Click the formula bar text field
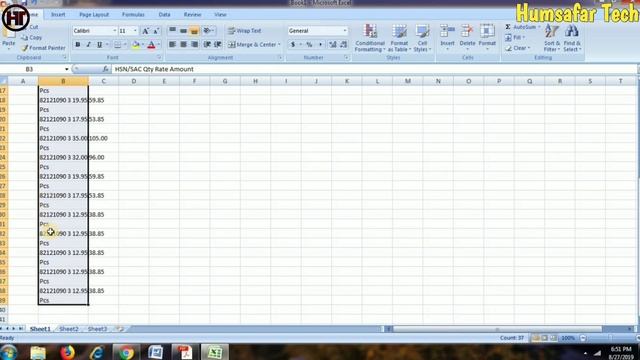 373,69
